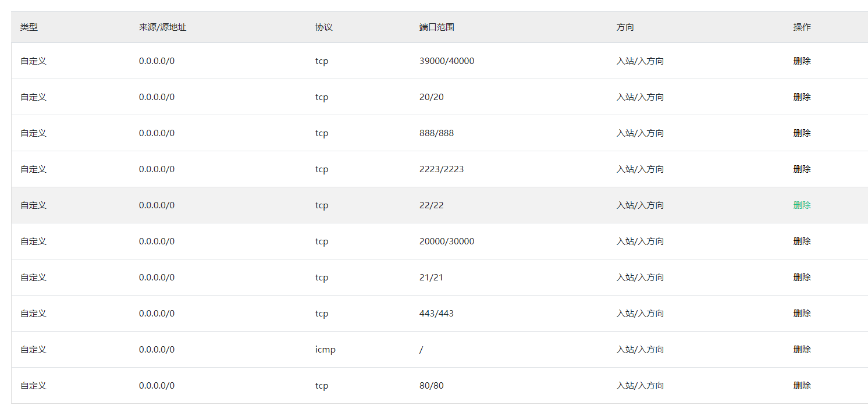
Task: Select the 22/22 port range cell
Action: click(431, 205)
